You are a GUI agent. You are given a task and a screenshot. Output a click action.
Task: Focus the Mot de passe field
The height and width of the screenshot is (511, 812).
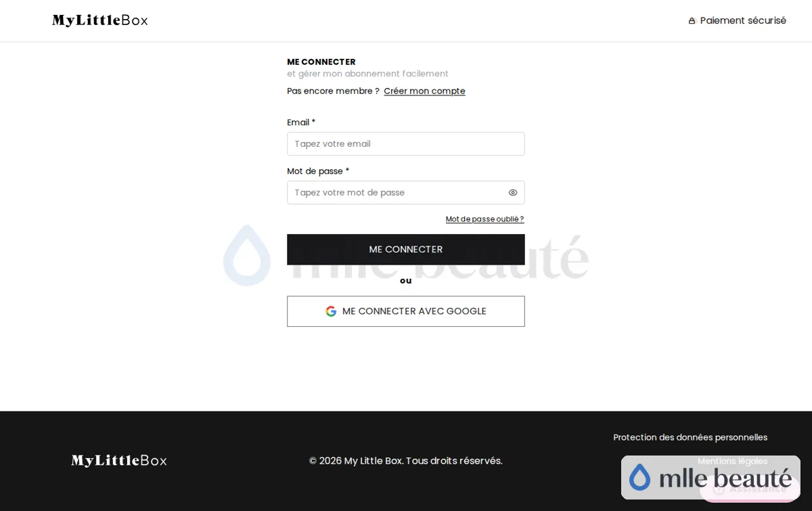coord(406,192)
